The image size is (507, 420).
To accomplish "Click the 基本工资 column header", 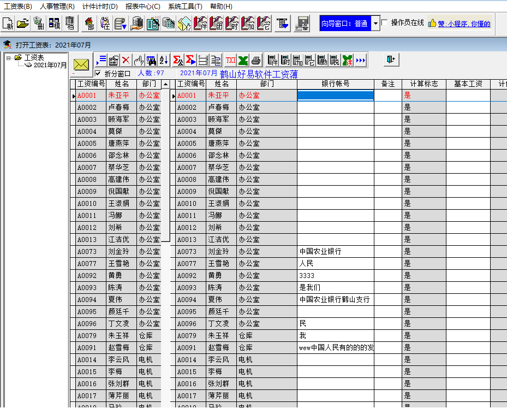I will coord(468,84).
